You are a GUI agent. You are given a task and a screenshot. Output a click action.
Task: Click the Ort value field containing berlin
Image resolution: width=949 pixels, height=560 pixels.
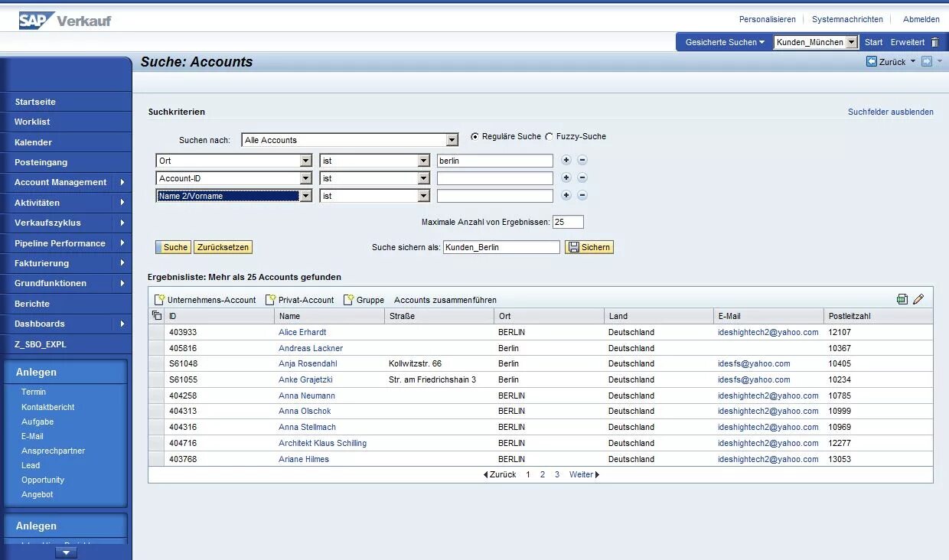pos(495,161)
